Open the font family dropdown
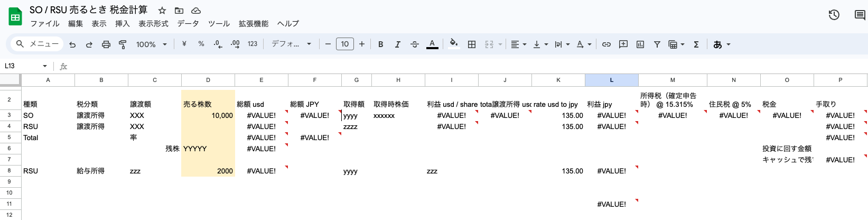The width and height of the screenshot is (868, 220). pyautogui.click(x=291, y=44)
